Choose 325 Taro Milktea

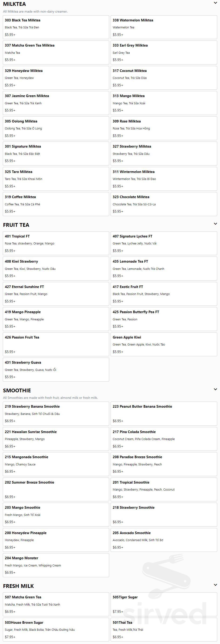56,179
